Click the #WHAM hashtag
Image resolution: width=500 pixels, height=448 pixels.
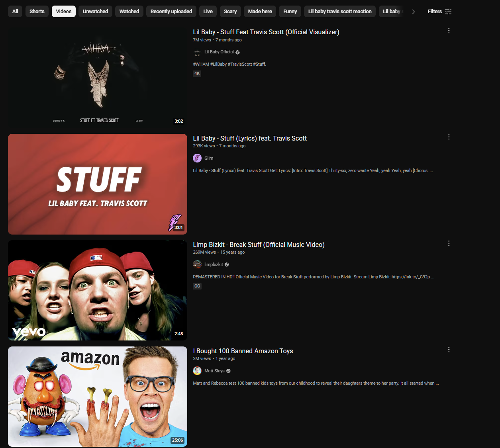pos(201,64)
